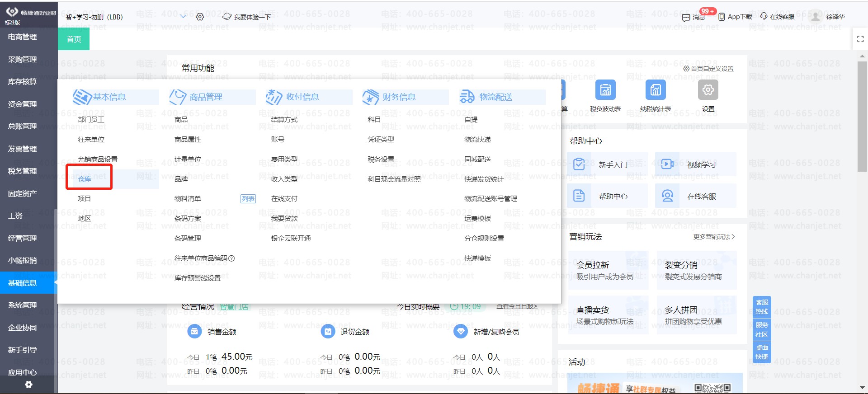Toggle fullscreen with the expand icon

860,39
